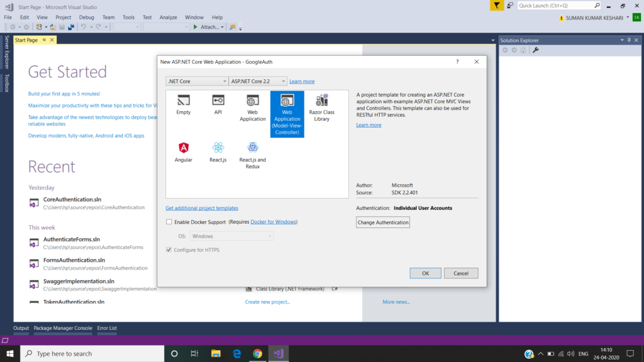Open the ASP.NET Core 2.2 version dropdown

point(257,81)
